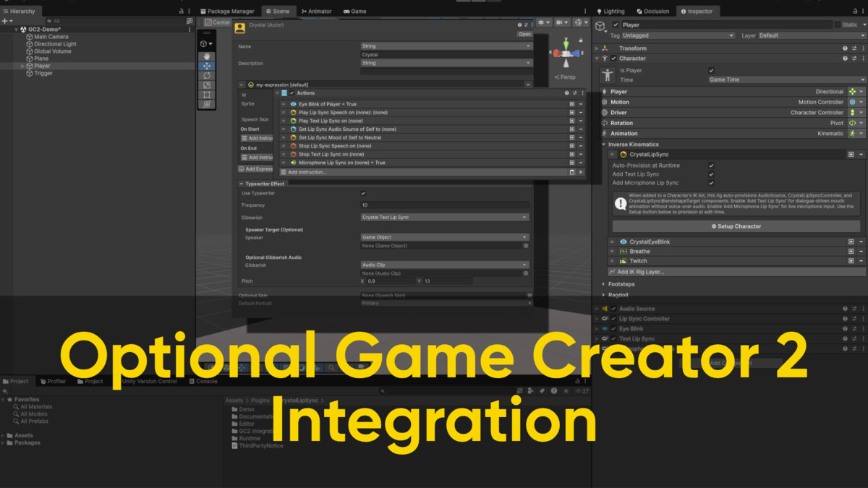
Task: Click the help icon on the Actions component
Action: pos(566,93)
